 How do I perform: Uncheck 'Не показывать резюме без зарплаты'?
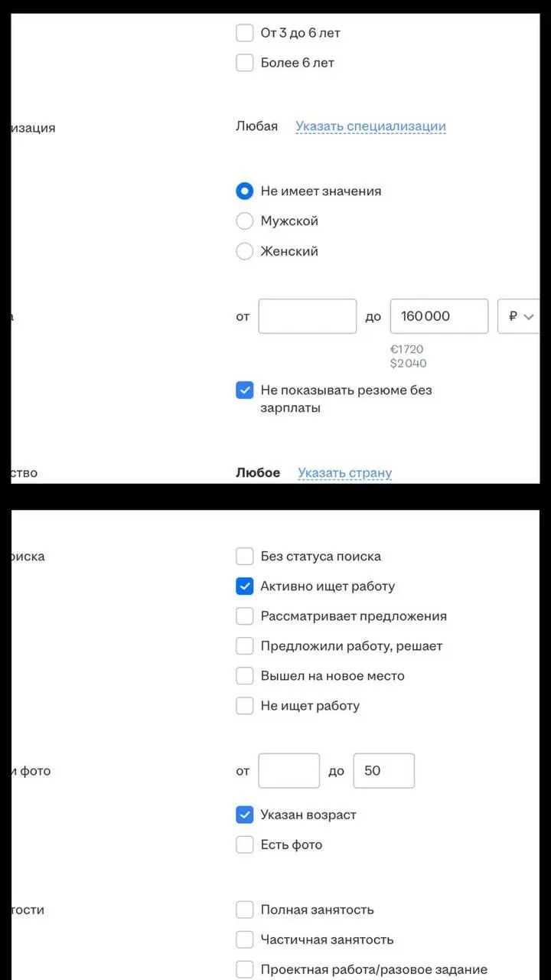pyautogui.click(x=245, y=390)
